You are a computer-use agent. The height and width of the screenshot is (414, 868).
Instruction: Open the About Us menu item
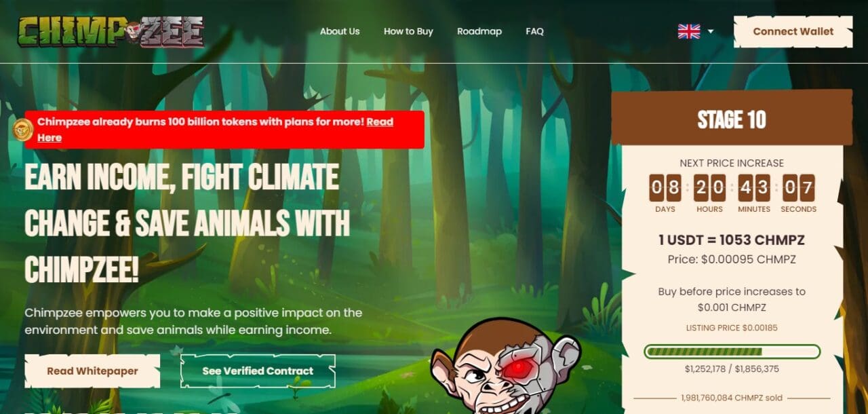tap(340, 31)
